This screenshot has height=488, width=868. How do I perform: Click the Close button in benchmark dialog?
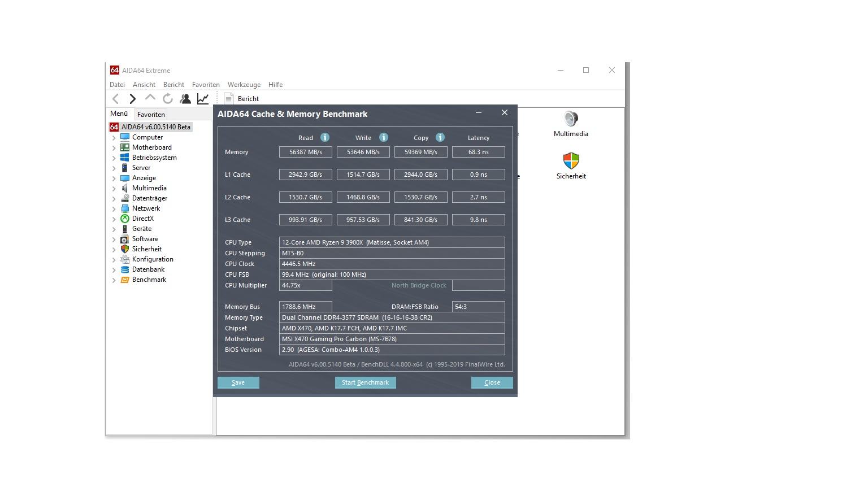492,382
